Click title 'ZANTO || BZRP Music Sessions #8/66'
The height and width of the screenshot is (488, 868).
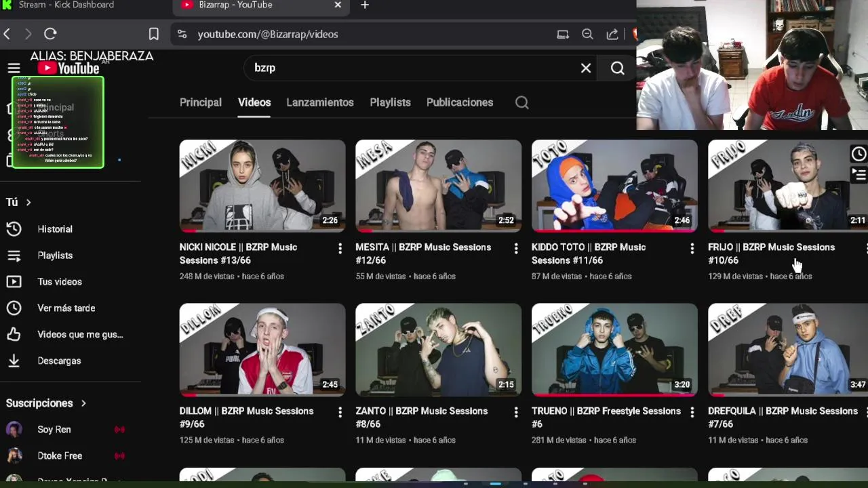422,418
